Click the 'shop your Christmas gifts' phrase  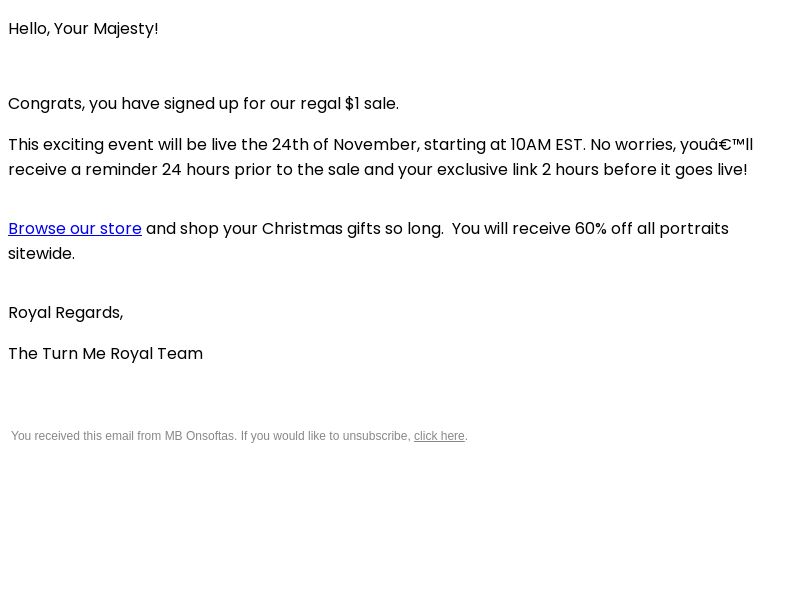279,229
